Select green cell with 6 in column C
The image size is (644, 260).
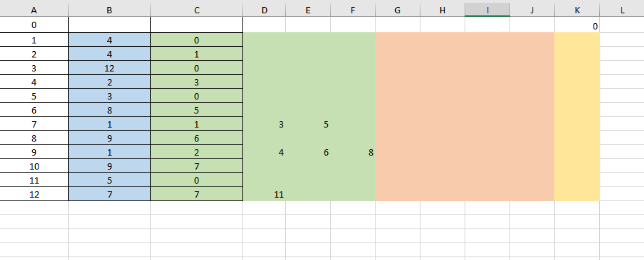(197, 139)
